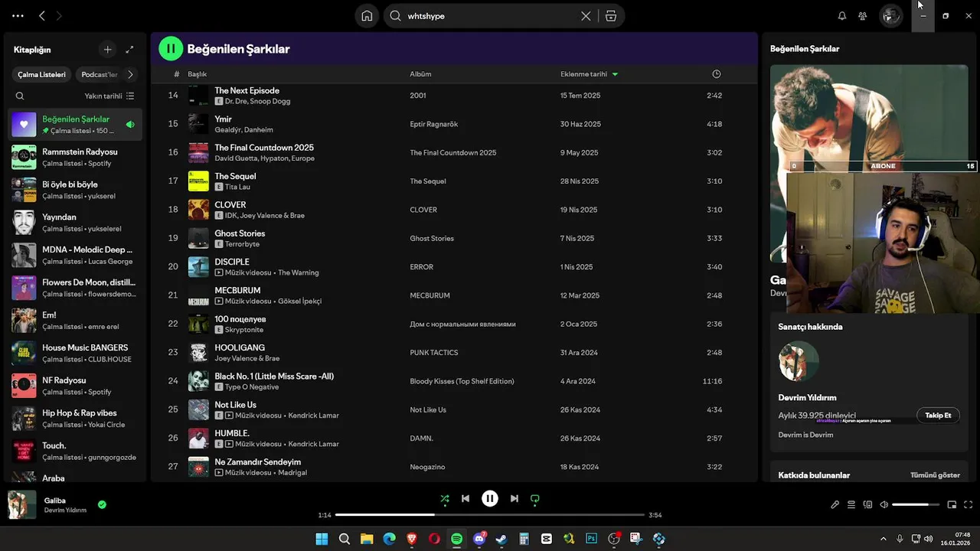Mute the player volume
This screenshot has width=980, height=551.
point(884,504)
